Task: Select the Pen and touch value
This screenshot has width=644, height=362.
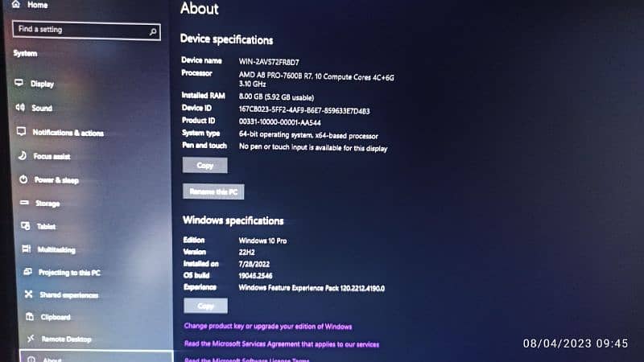Action: coord(313,147)
